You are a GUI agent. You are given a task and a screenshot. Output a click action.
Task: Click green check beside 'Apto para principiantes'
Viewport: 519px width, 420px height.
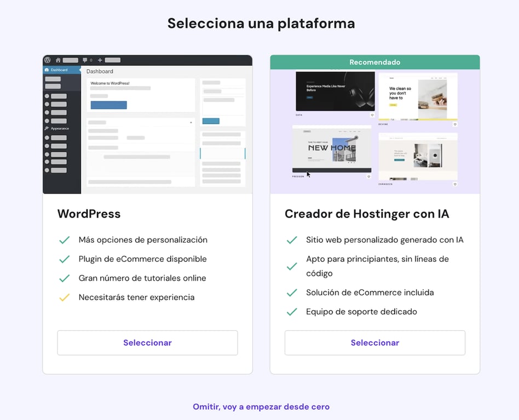coord(292,266)
